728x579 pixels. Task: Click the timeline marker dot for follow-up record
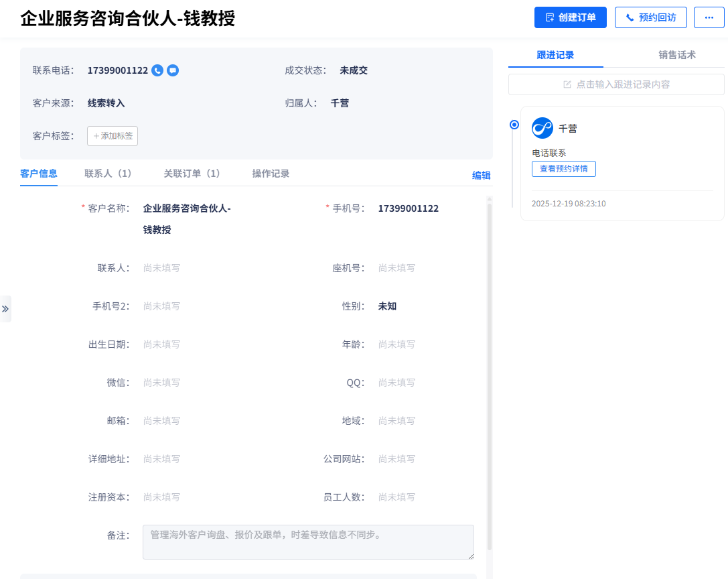[x=514, y=125]
